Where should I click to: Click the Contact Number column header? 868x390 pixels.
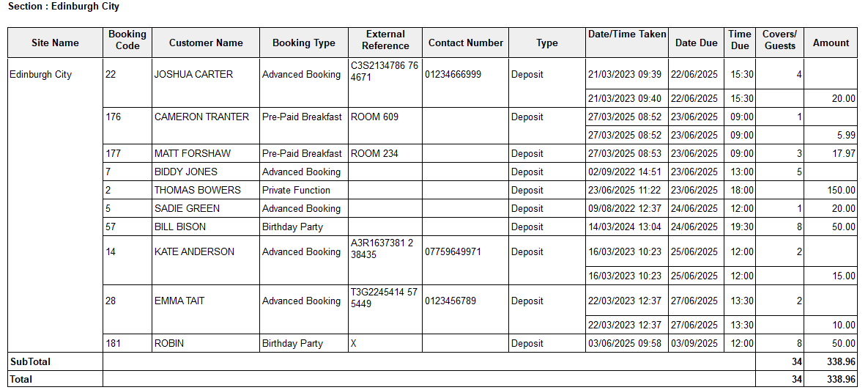tap(466, 43)
